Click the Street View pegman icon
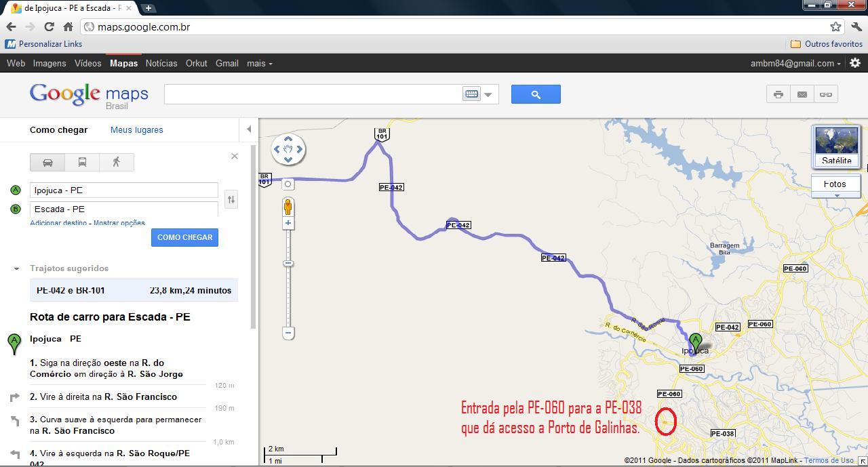Image resolution: width=868 pixels, height=467 pixels. coord(288,206)
